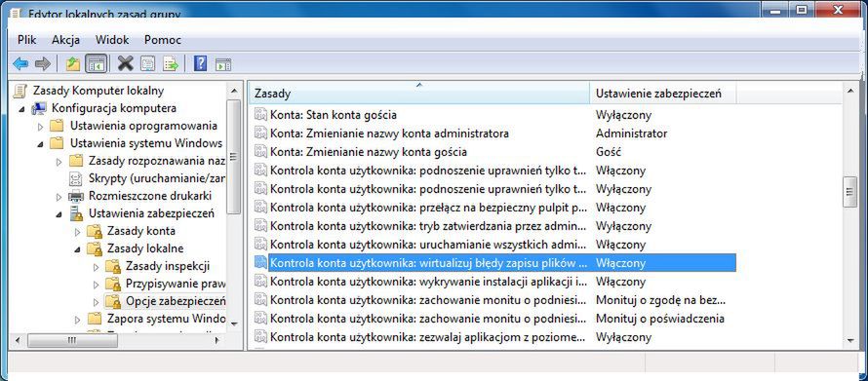Click the Export list toolbar icon
Viewport: 868px width, 381px height.
click(171, 64)
